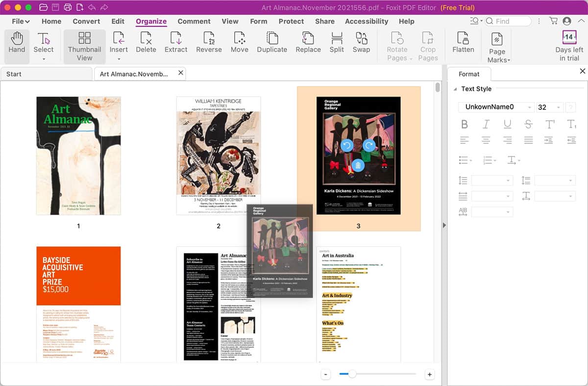588x386 pixels.
Task: Click the zoom in plus button
Action: click(x=430, y=375)
